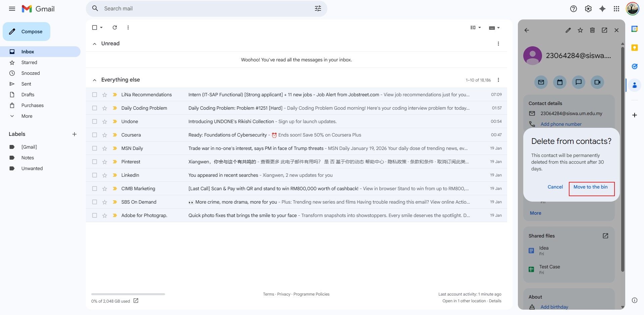Go to the Drafts folder
This screenshot has width=644, height=315.
click(x=28, y=95)
